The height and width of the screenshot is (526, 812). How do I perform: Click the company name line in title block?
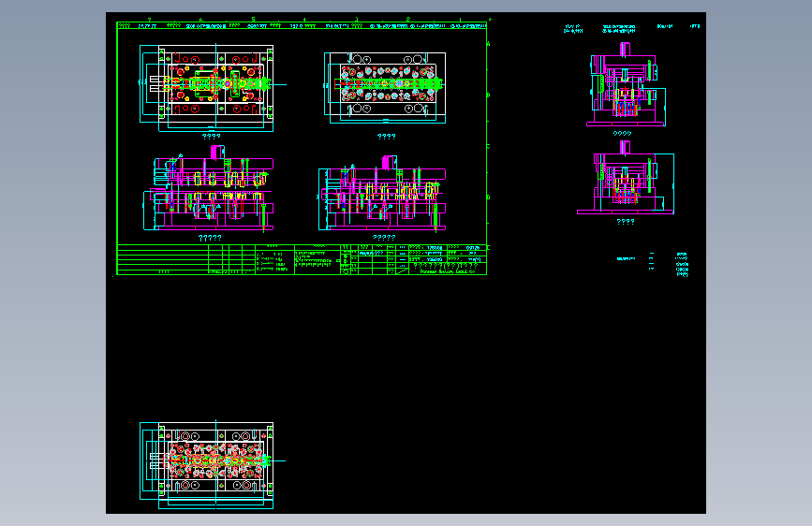coord(447,271)
